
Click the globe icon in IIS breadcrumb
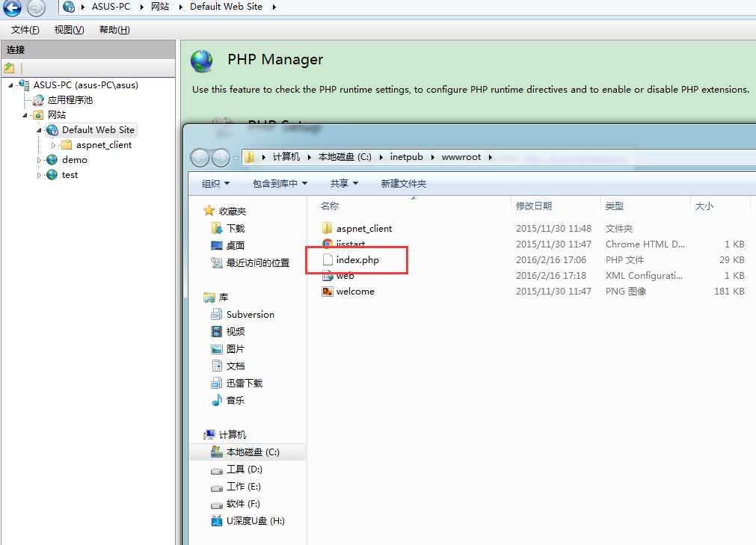[x=69, y=7]
